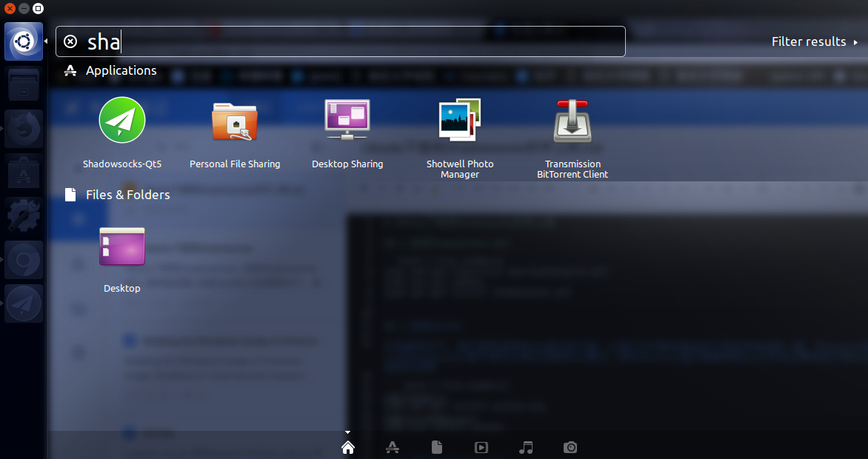868x459 pixels.
Task: Click into the Dash search field
Action: [341, 41]
